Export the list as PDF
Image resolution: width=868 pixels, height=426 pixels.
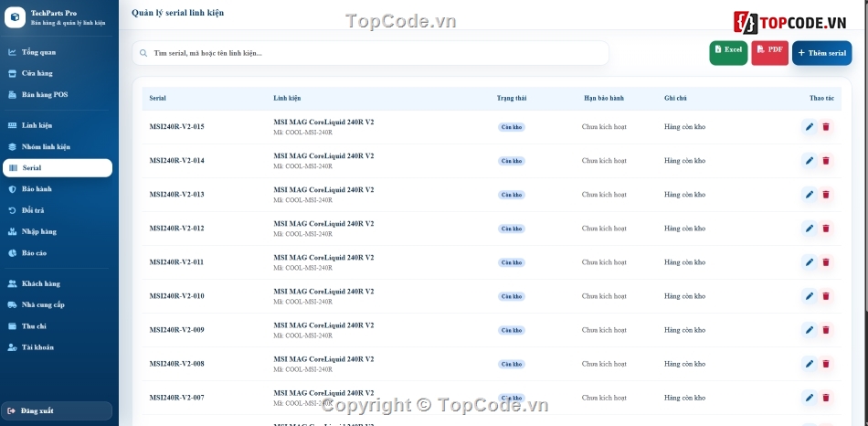(x=769, y=53)
